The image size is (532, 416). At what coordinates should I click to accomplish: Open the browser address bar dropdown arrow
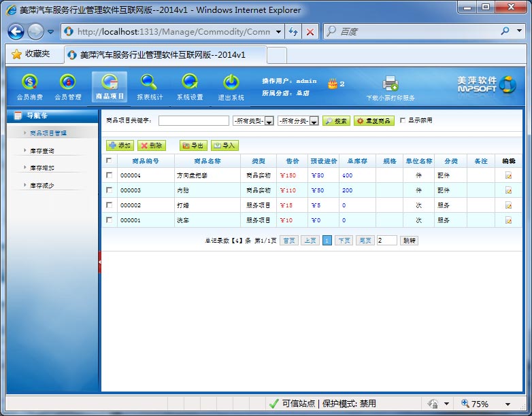tap(279, 32)
